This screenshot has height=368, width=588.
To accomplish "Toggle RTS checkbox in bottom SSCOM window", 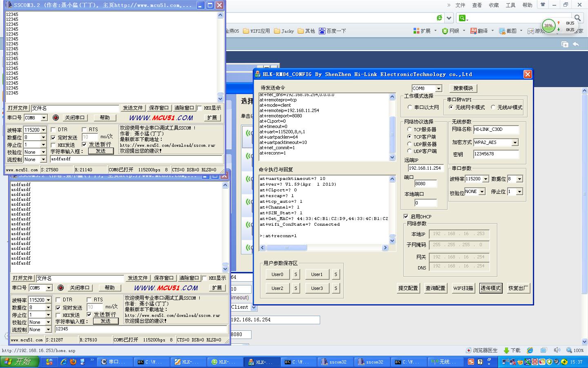I will coord(89,300).
